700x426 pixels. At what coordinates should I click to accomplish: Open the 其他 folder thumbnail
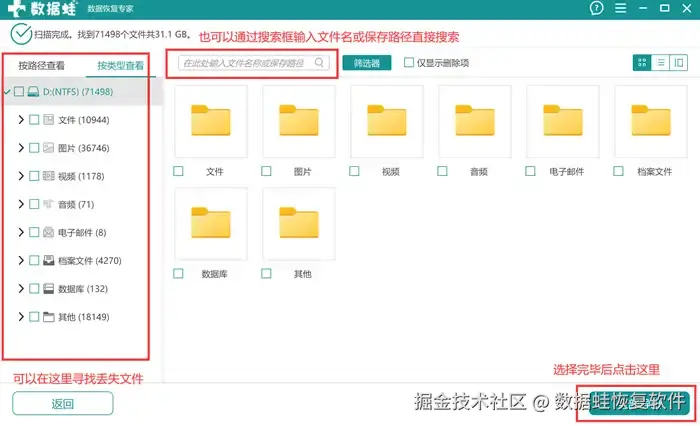299,223
